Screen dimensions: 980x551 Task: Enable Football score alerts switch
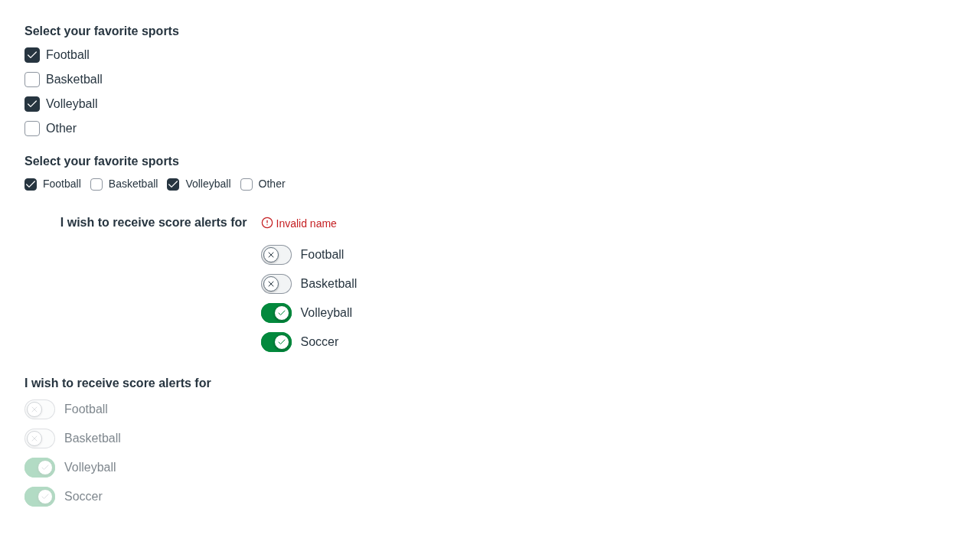coord(276,255)
